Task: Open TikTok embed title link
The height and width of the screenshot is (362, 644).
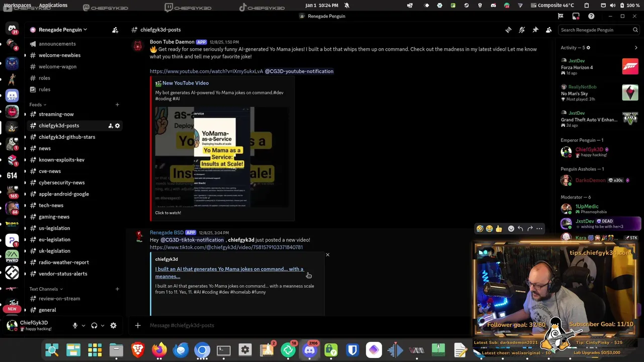Action: [229, 273]
